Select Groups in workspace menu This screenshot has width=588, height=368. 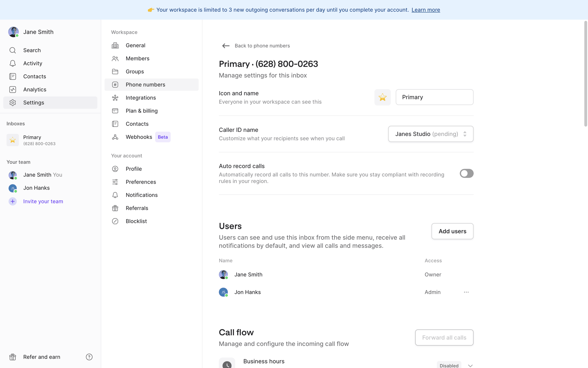[x=151, y=71]
